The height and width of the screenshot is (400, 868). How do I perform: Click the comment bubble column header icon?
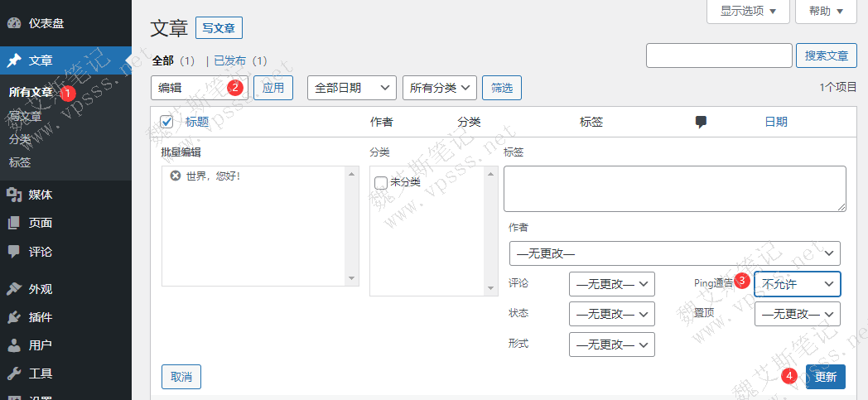pyautogui.click(x=701, y=122)
